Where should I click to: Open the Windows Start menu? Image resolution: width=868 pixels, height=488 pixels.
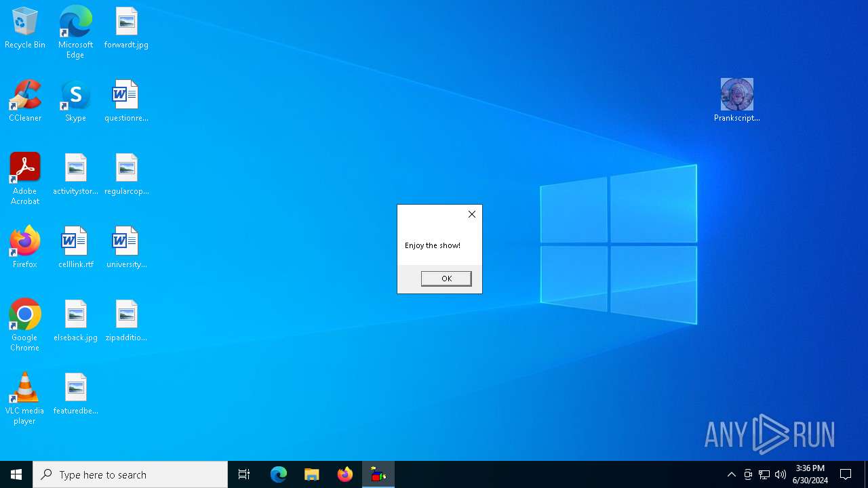coord(16,474)
